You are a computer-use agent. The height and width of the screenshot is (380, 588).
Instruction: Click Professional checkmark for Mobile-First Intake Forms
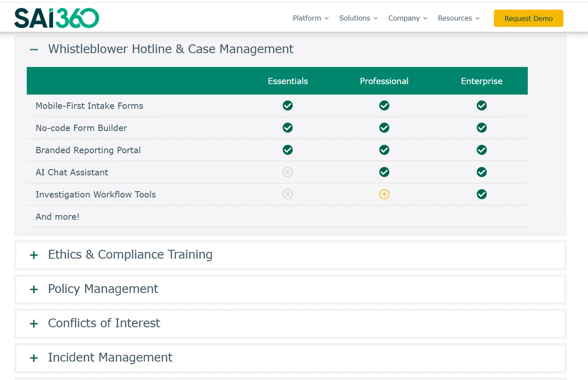[384, 105]
